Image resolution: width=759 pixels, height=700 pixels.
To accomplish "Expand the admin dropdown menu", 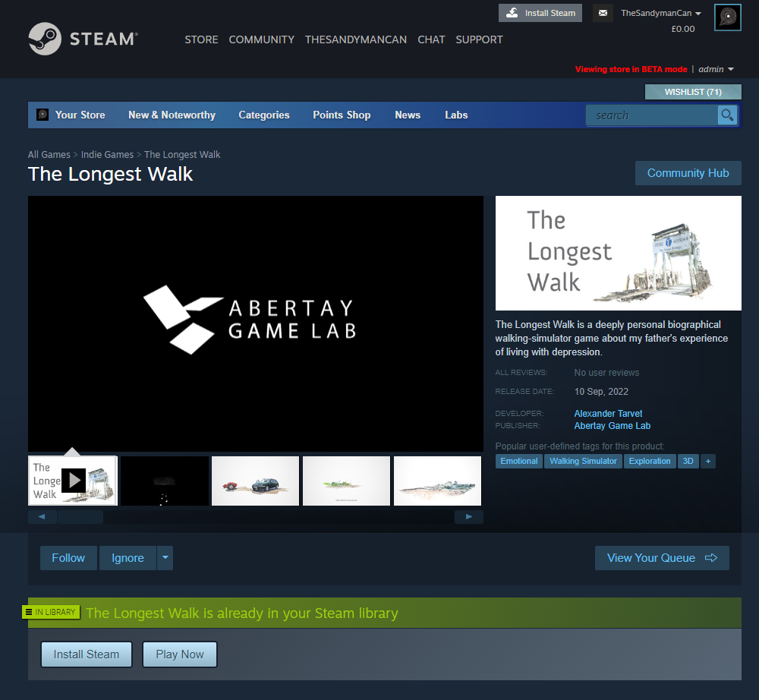I will click(714, 68).
